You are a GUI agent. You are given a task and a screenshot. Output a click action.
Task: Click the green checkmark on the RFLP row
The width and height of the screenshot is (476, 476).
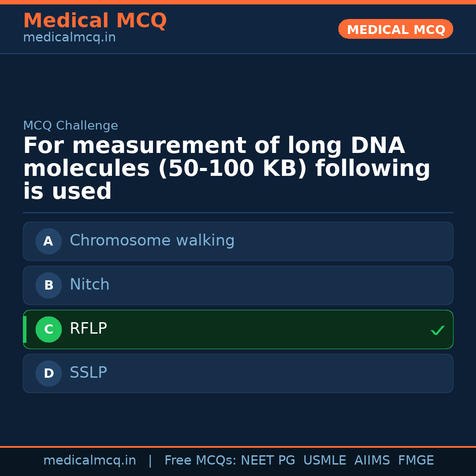pos(437,330)
